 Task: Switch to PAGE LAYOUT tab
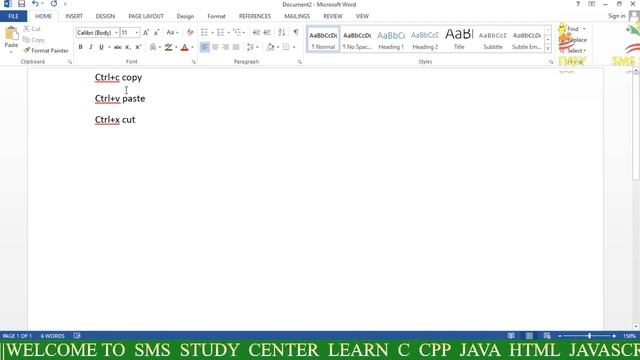(x=146, y=16)
